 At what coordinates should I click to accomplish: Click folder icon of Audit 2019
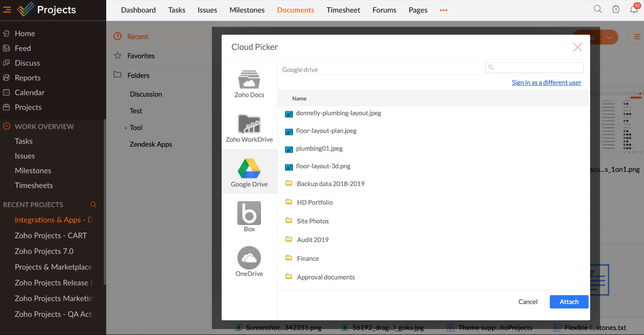(x=289, y=239)
